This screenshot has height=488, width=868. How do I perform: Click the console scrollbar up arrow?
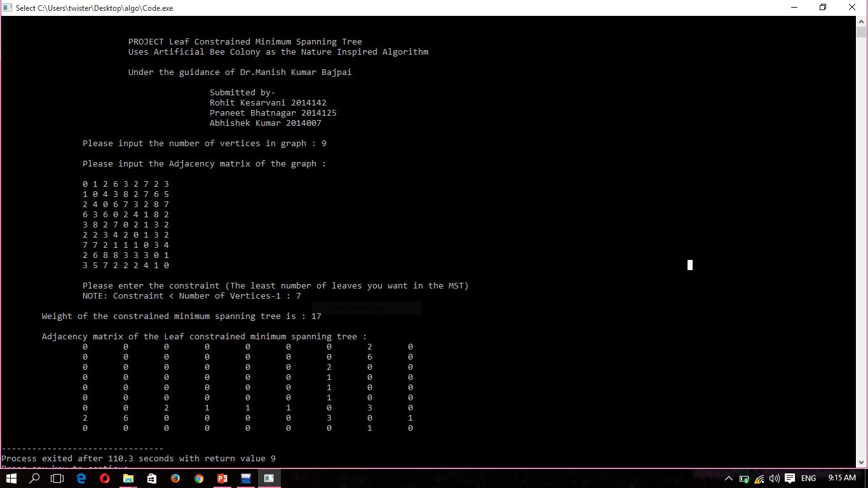click(861, 21)
